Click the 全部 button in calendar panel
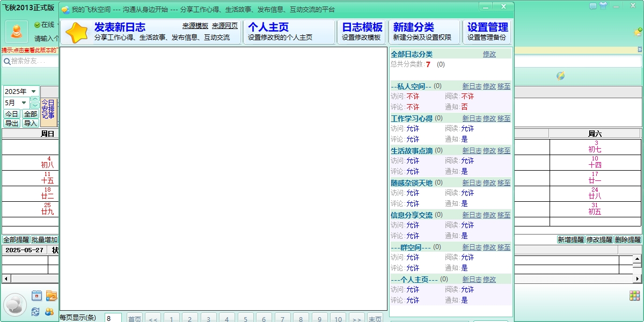This screenshot has width=644, height=322. pos(31,114)
